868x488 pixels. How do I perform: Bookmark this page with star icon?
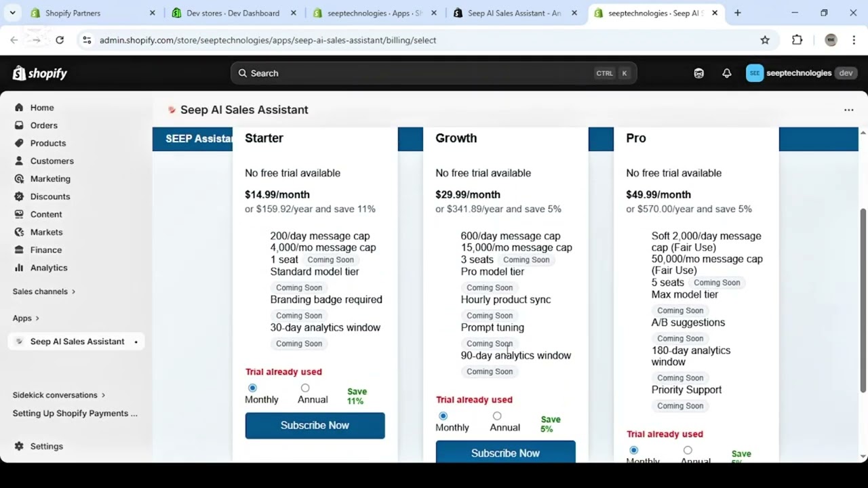click(765, 40)
